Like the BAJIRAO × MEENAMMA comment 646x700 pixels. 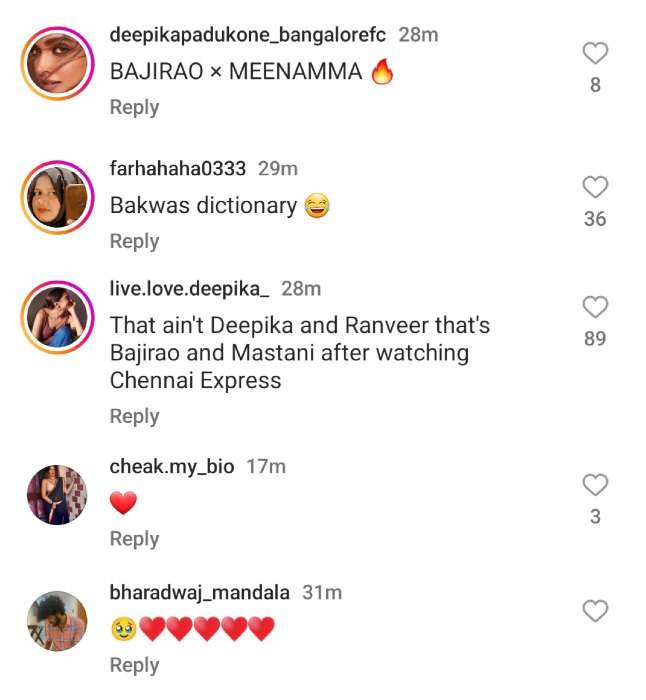click(595, 53)
